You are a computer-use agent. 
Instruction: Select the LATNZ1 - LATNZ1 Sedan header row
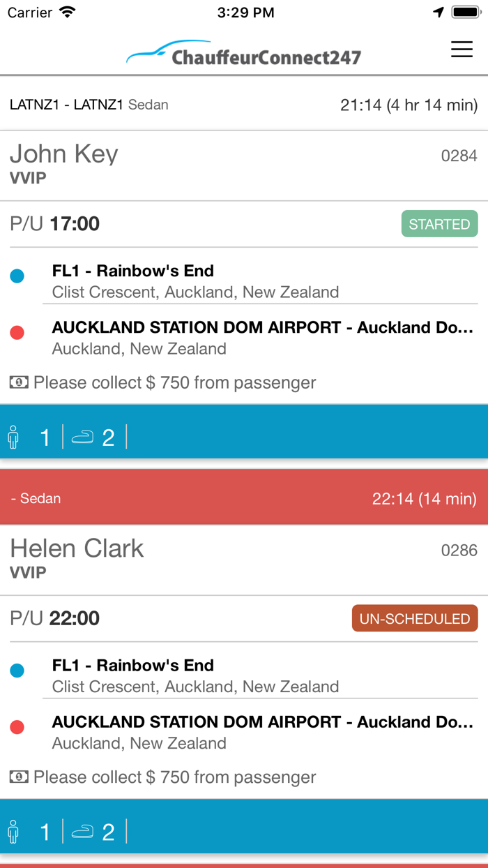tap(244, 105)
